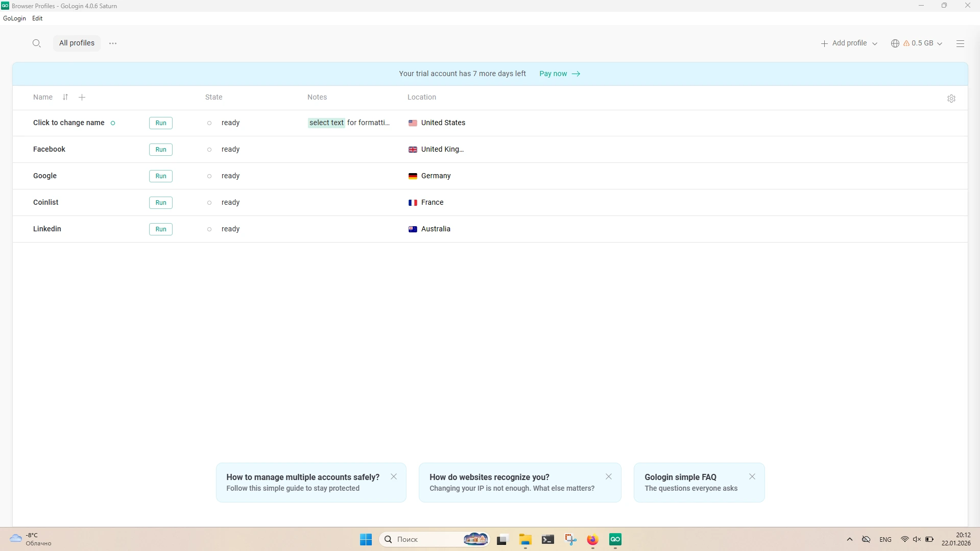980x551 pixels.
Task: Show hidden system tray icons
Action: pyautogui.click(x=850, y=539)
